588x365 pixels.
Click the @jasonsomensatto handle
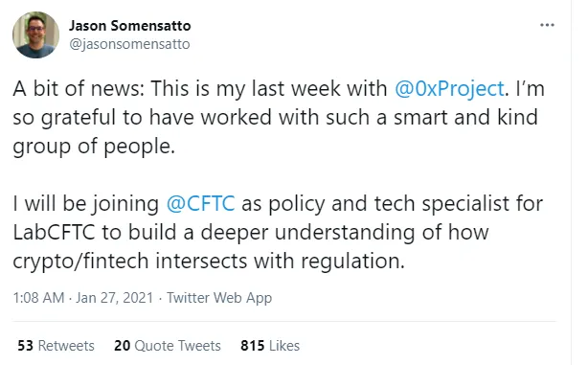pos(129,44)
